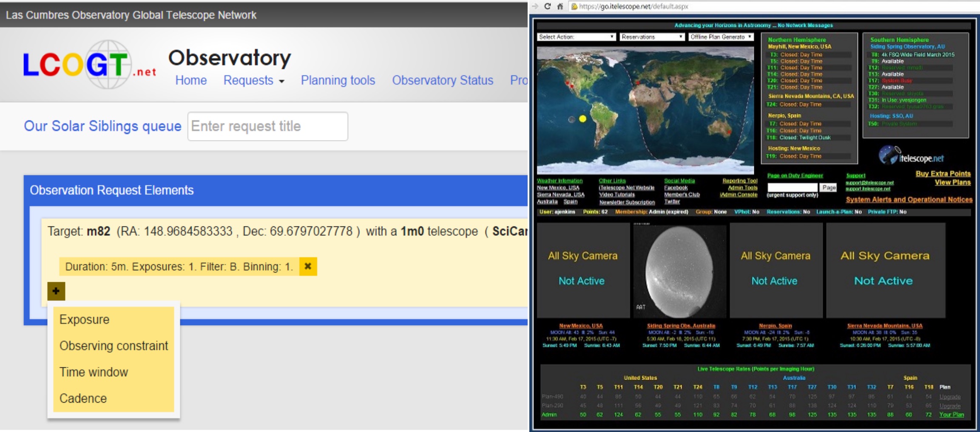The image size is (980, 432).
Task: Open Sierra Nevada, USA weather link
Action: click(560, 195)
